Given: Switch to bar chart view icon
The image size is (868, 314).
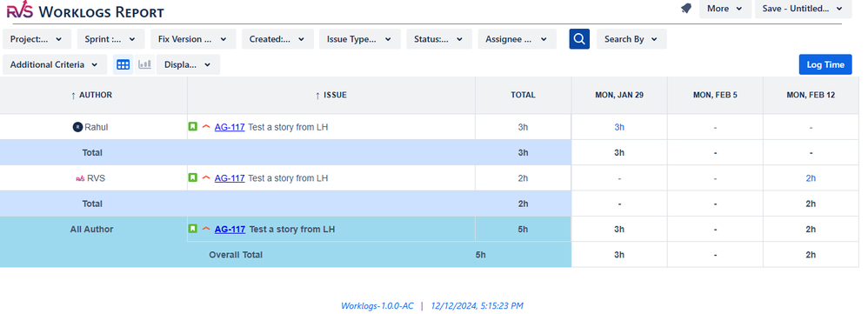Looking at the screenshot, I should pyautogui.click(x=144, y=64).
